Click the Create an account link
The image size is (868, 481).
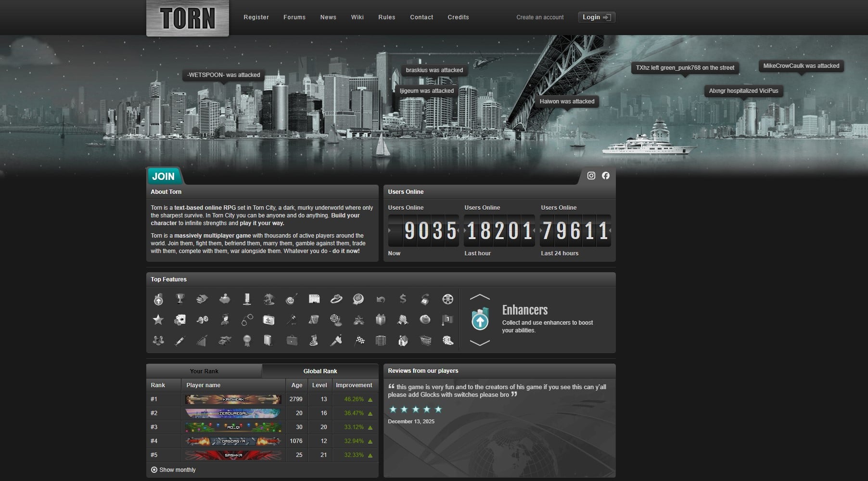pyautogui.click(x=540, y=17)
